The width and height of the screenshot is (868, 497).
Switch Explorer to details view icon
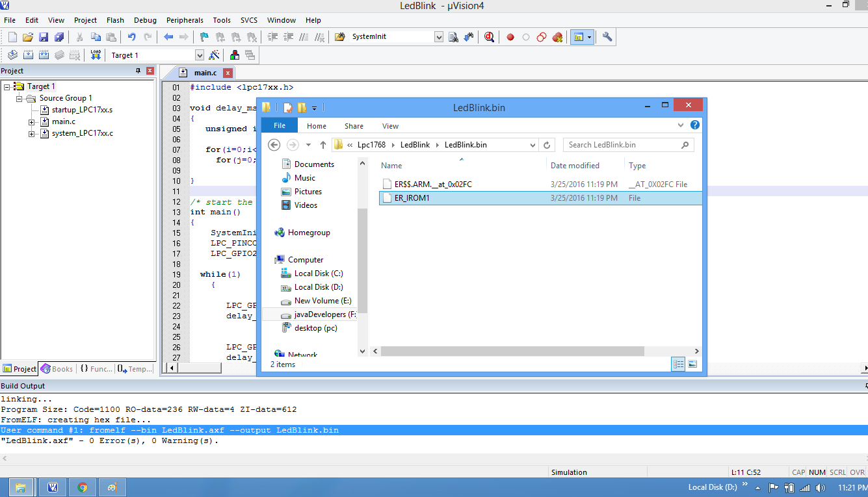pyautogui.click(x=679, y=364)
